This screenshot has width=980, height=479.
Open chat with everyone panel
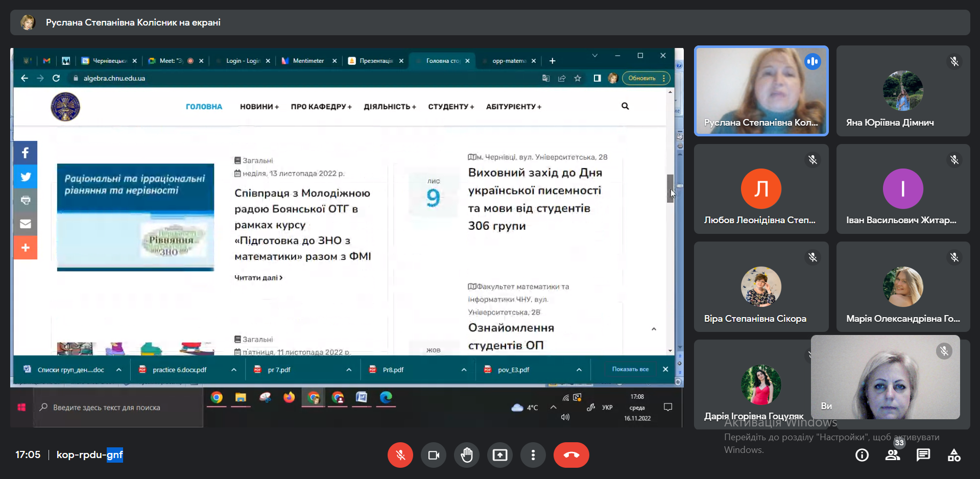pos(923,455)
